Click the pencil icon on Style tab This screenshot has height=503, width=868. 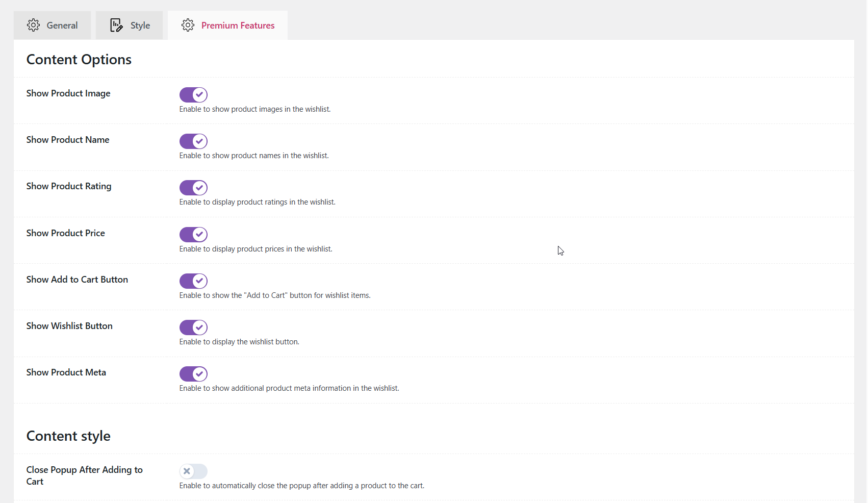(x=116, y=24)
